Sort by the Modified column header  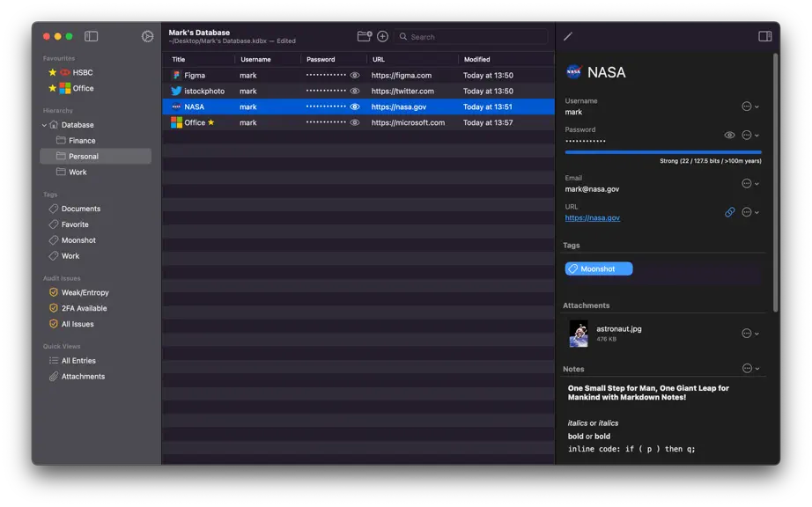pos(477,60)
